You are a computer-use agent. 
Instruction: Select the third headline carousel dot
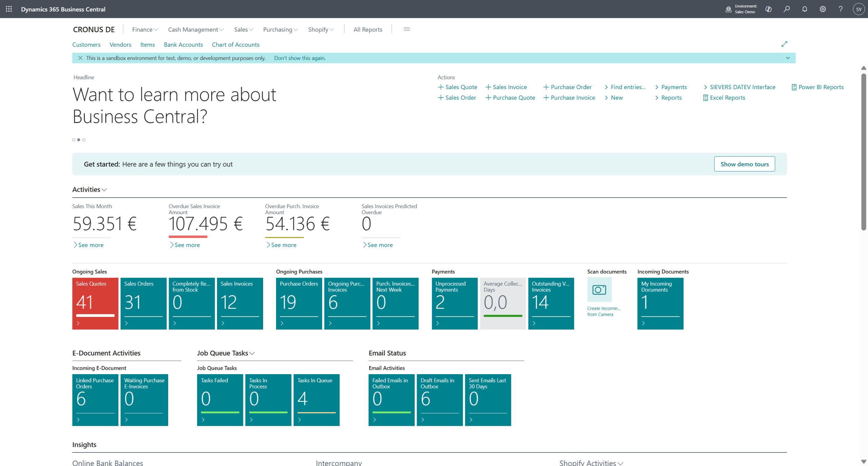point(84,140)
